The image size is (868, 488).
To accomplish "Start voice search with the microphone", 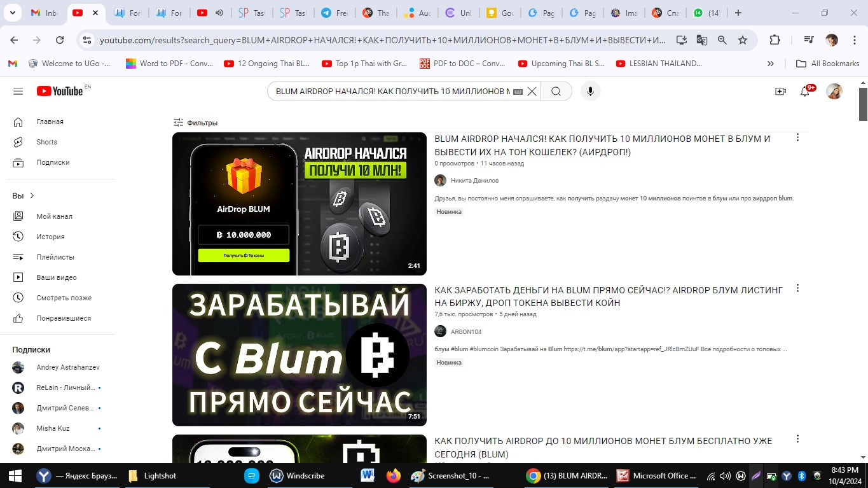I will (590, 92).
